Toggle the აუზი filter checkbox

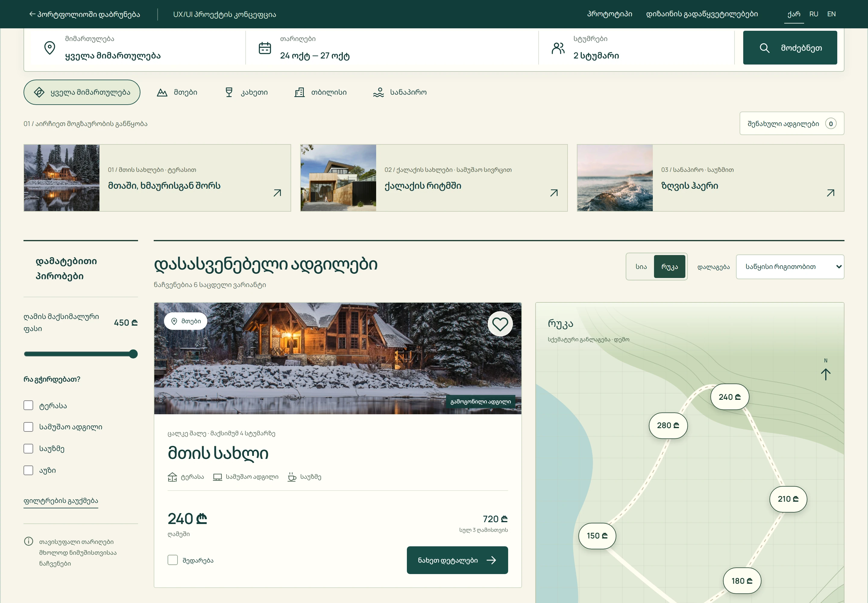[x=28, y=470]
